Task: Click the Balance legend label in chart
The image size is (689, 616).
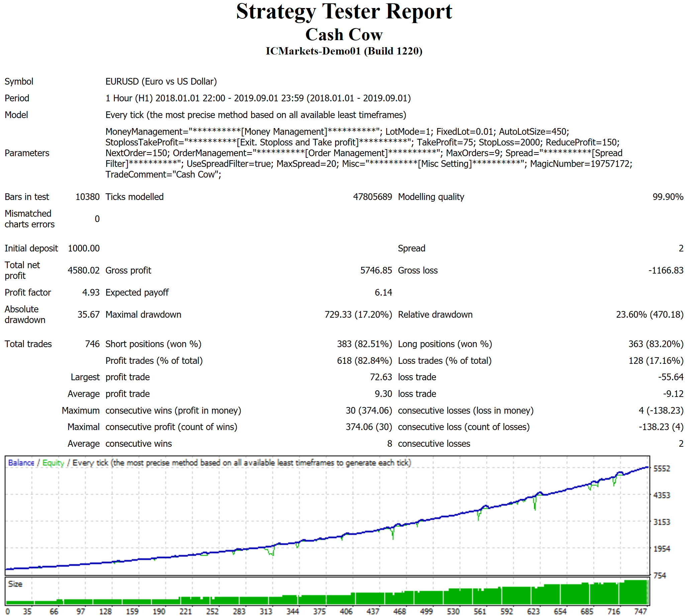Action: tap(21, 463)
